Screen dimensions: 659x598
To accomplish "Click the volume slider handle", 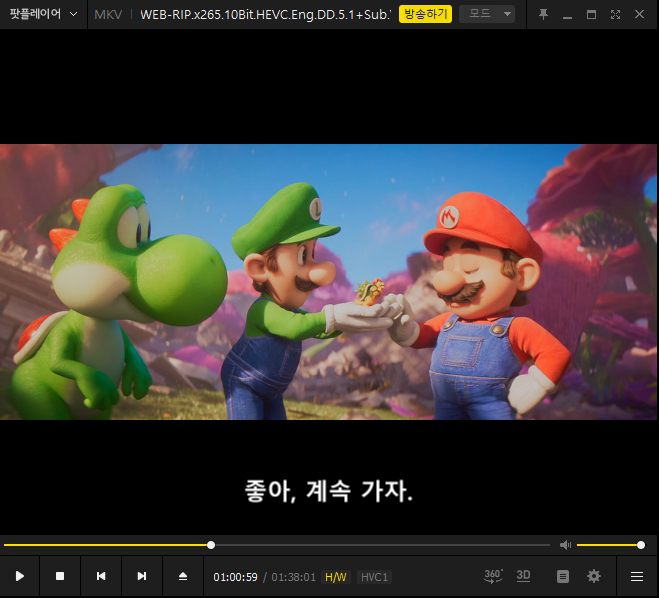I will [x=640, y=545].
